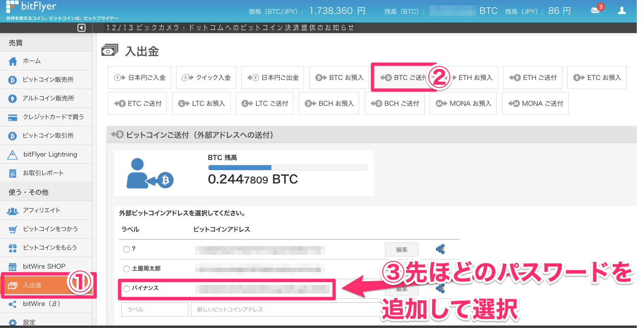
Task: Open the クイック入金 tab
Action: 206,78
